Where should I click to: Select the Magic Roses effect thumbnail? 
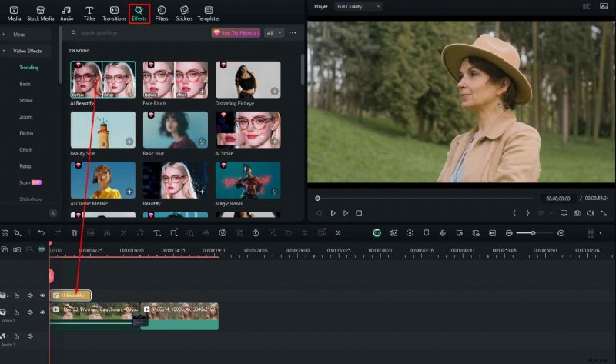[x=248, y=180]
